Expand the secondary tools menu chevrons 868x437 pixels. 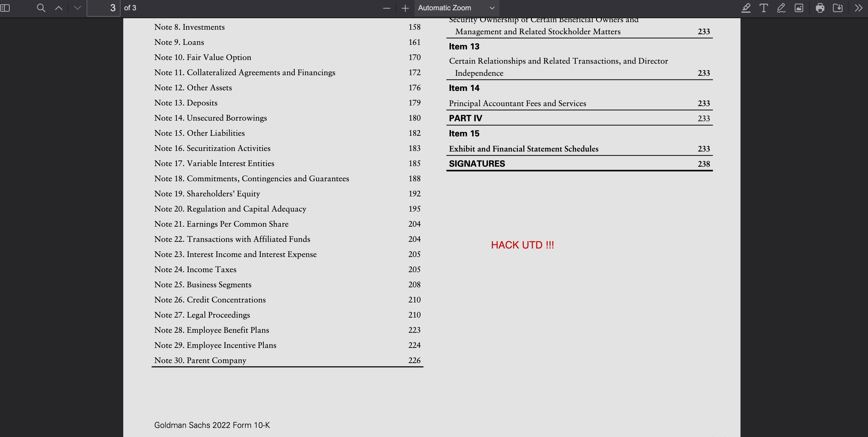tap(858, 8)
